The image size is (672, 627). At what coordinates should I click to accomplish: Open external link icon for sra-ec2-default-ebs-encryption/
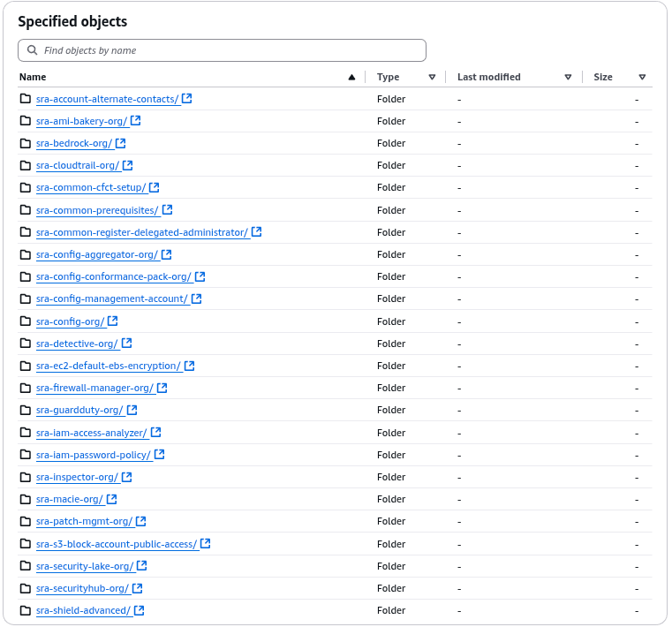pyautogui.click(x=189, y=366)
